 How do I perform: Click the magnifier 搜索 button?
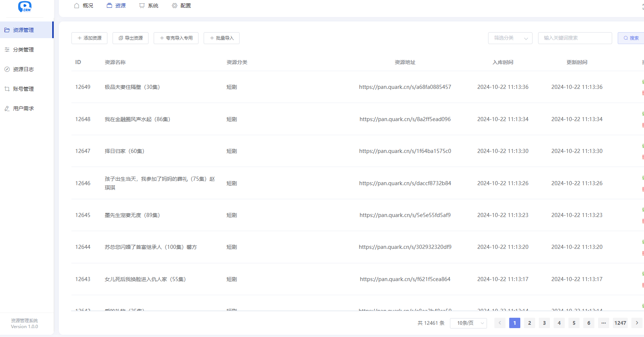tap(631, 38)
